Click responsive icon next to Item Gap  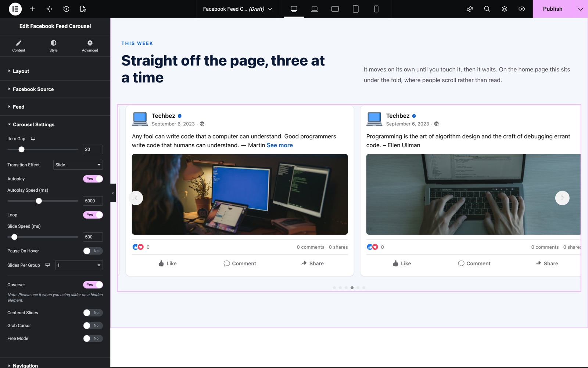click(x=33, y=139)
